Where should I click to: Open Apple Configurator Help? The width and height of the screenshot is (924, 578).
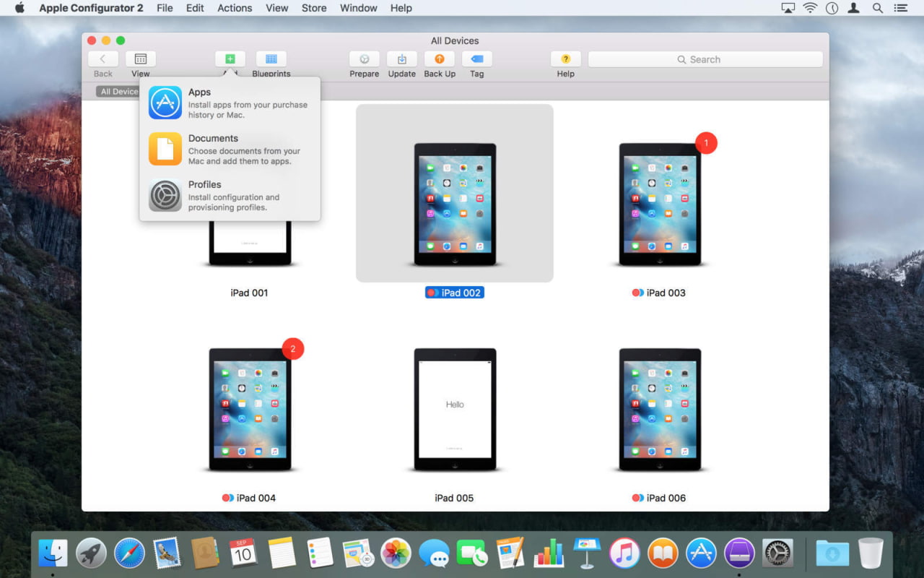(x=565, y=59)
